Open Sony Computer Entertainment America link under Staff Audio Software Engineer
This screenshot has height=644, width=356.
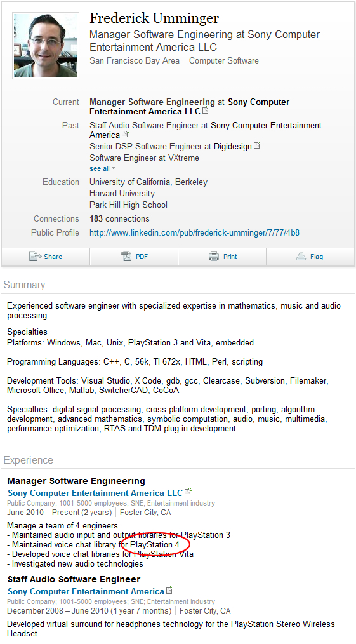(86, 591)
